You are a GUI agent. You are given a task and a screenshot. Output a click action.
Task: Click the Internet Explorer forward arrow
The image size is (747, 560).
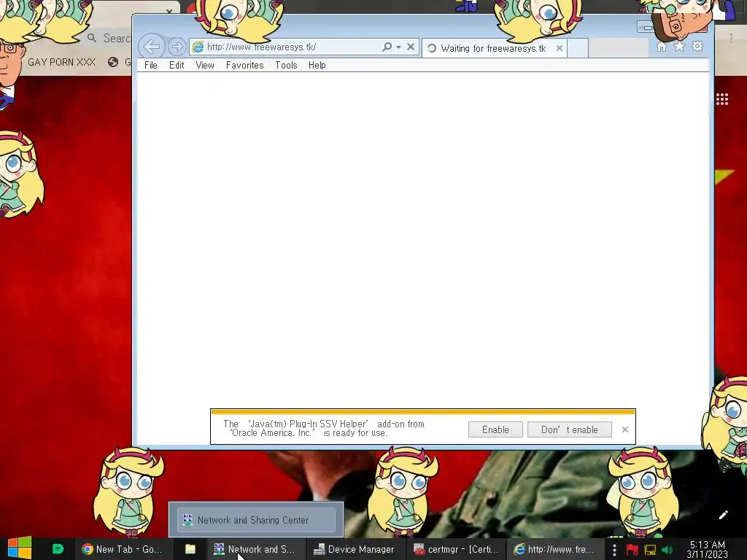pos(177,47)
